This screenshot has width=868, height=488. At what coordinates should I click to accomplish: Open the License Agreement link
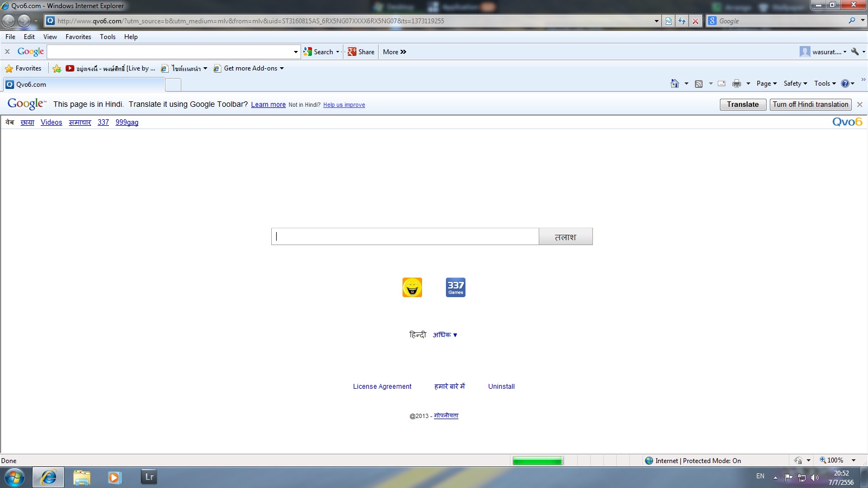coord(382,387)
